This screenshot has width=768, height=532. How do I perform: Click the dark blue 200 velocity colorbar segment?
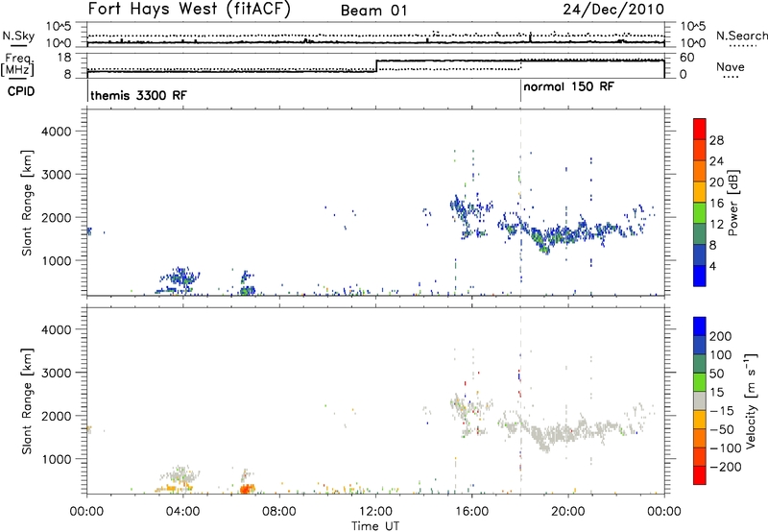click(x=700, y=326)
